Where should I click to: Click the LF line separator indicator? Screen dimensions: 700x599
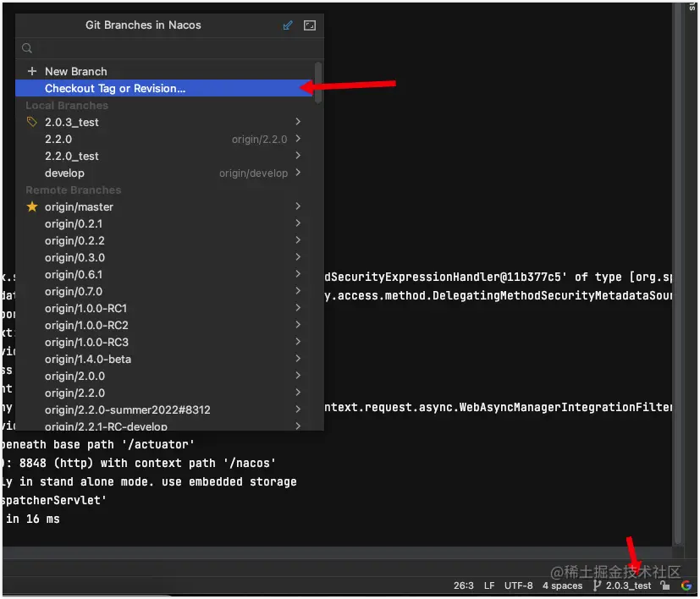click(x=489, y=585)
